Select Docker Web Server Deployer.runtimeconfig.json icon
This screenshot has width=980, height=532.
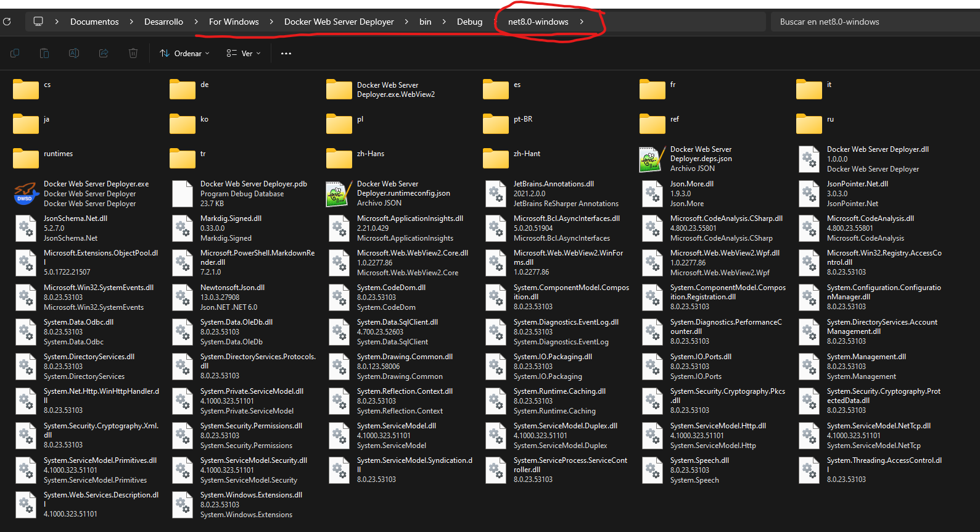tap(337, 194)
